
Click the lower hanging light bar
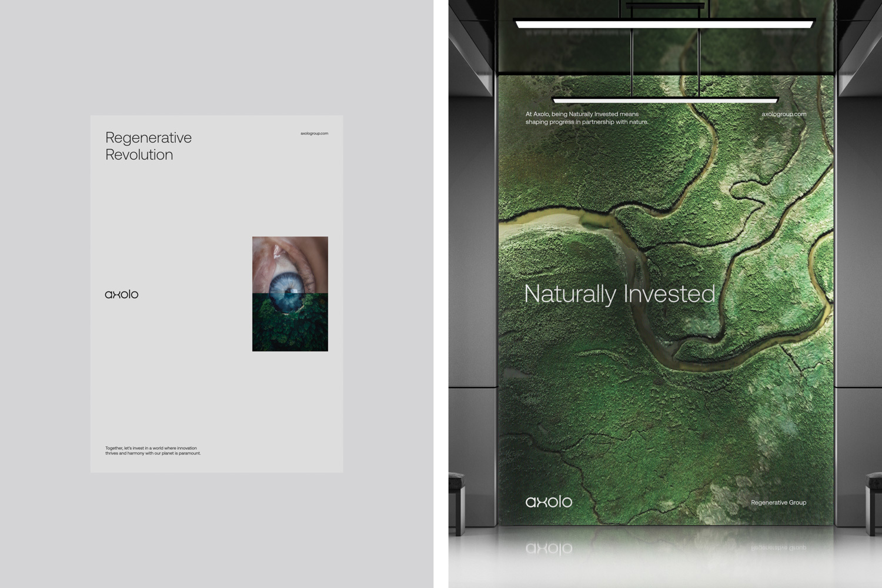(x=664, y=100)
